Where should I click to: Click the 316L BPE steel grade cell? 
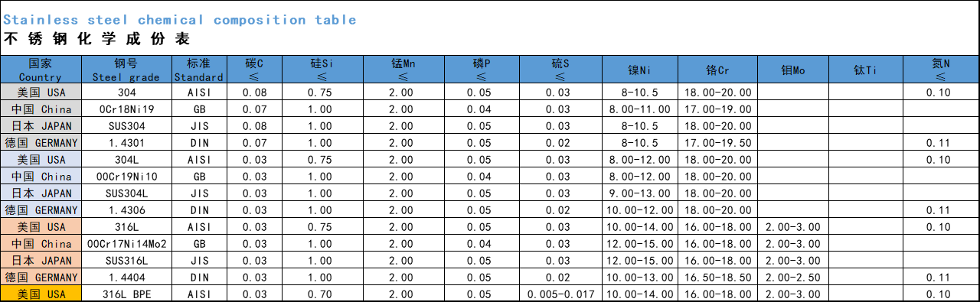pyautogui.click(x=126, y=294)
